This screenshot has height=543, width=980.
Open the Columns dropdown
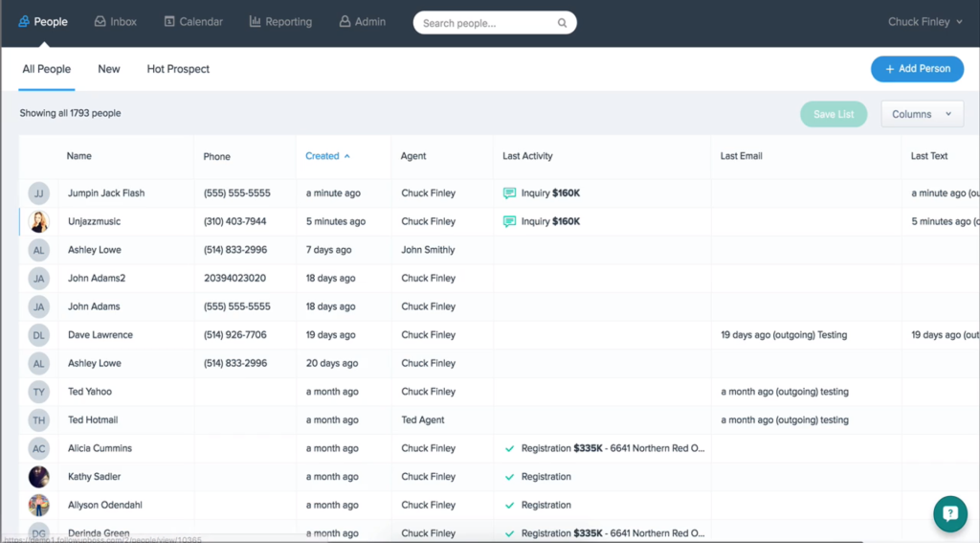pos(922,115)
